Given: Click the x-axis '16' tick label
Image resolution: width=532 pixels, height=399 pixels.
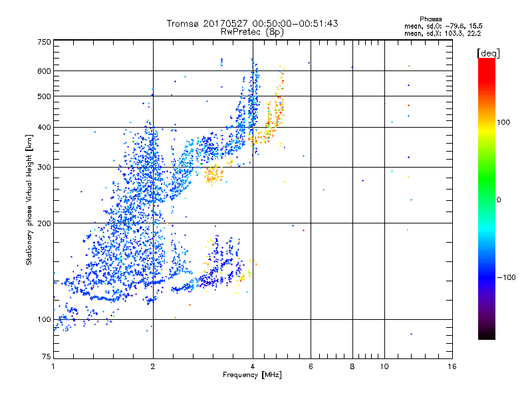Looking at the screenshot, I should pyautogui.click(x=452, y=366).
